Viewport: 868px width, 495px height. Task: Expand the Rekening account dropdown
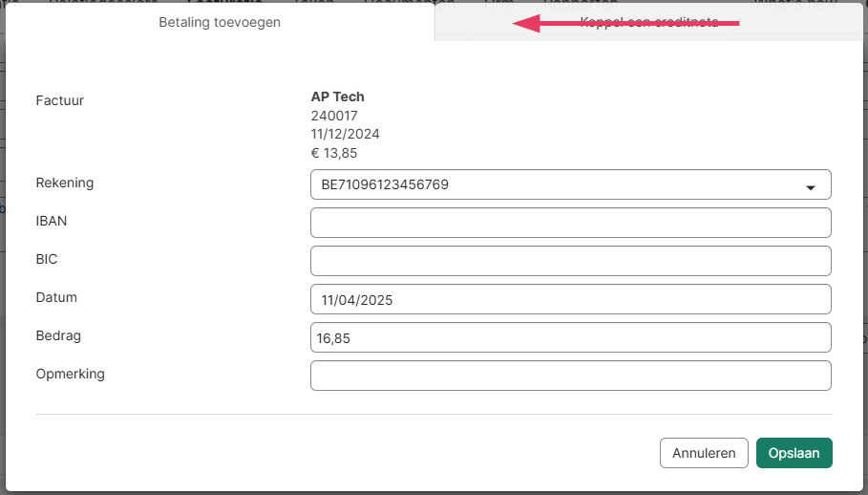(570, 184)
